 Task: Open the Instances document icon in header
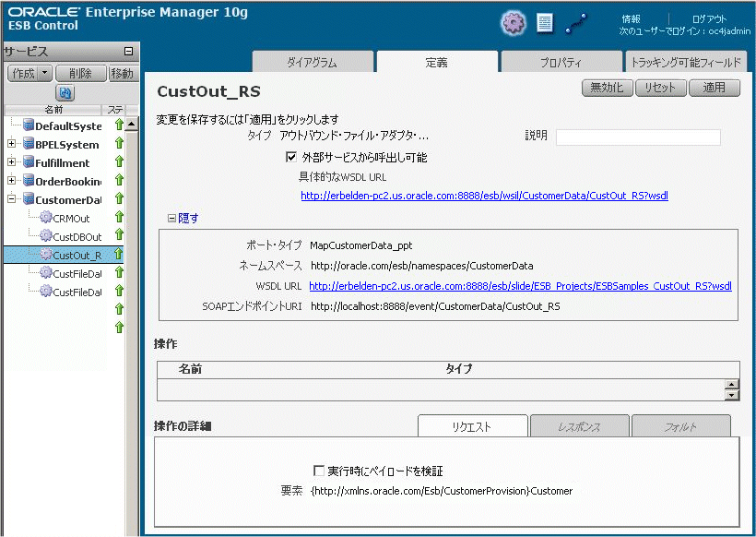[545, 23]
